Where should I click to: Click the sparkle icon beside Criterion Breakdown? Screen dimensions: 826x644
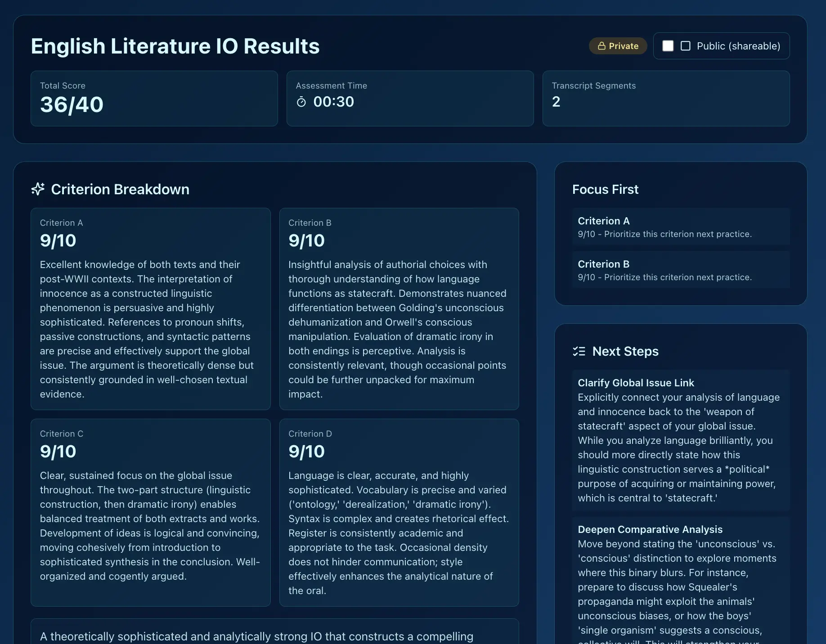[x=38, y=189]
